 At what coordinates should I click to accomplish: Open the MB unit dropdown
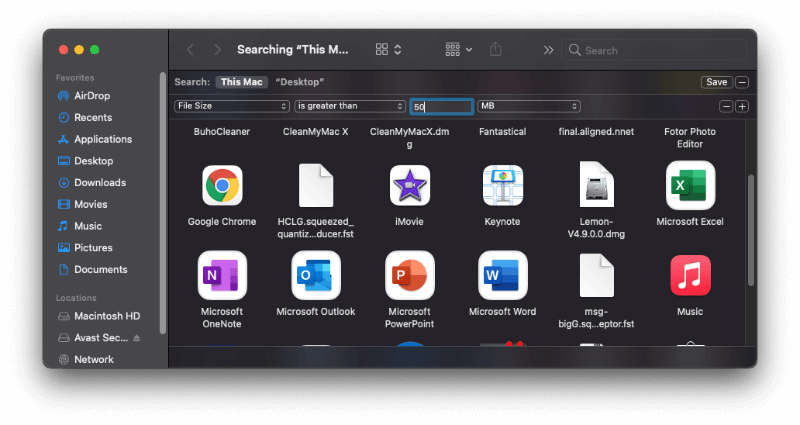(x=529, y=106)
